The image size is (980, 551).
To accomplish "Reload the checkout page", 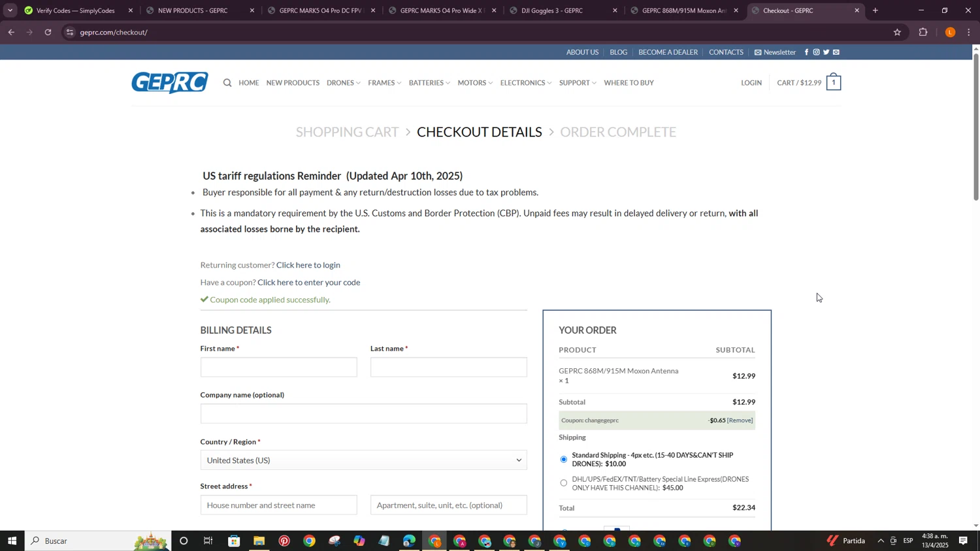I will (x=48, y=32).
